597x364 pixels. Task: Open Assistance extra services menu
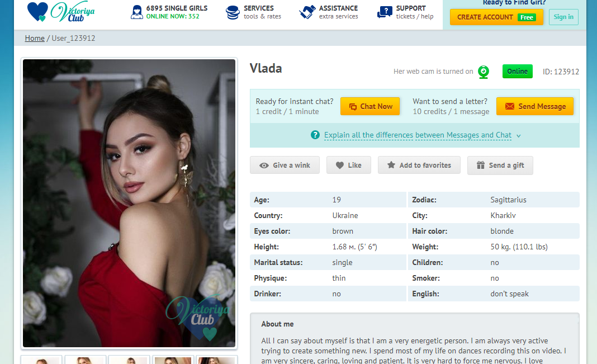329,12
